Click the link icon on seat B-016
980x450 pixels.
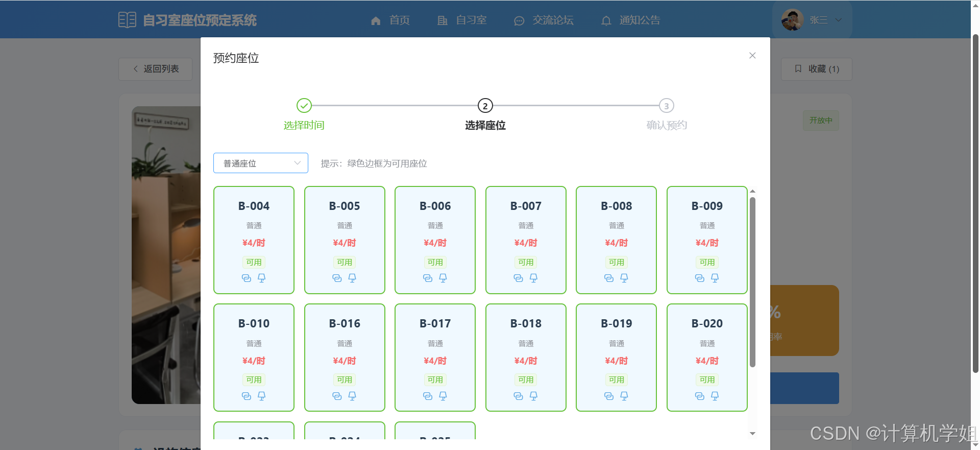click(x=337, y=396)
